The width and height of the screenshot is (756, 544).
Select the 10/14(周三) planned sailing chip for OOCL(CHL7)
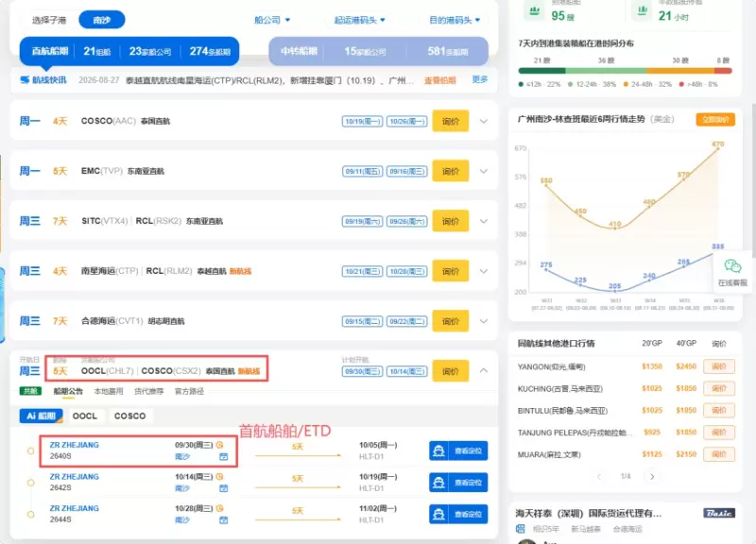coord(407,371)
